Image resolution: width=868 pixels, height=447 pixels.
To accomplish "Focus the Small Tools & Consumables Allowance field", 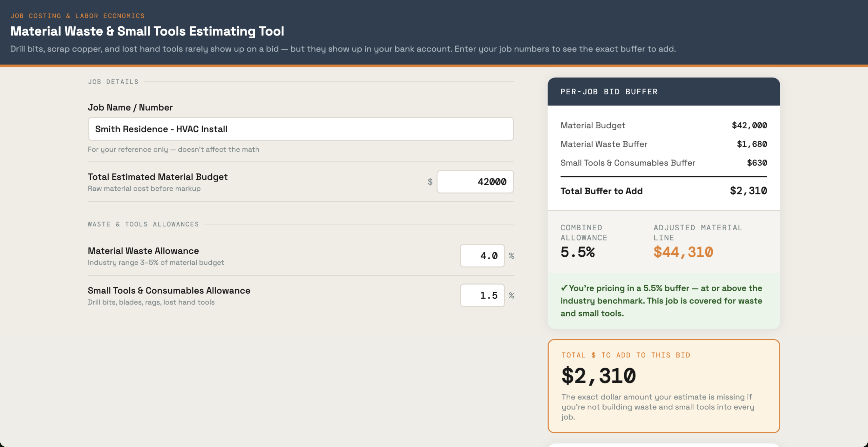I will (x=482, y=295).
